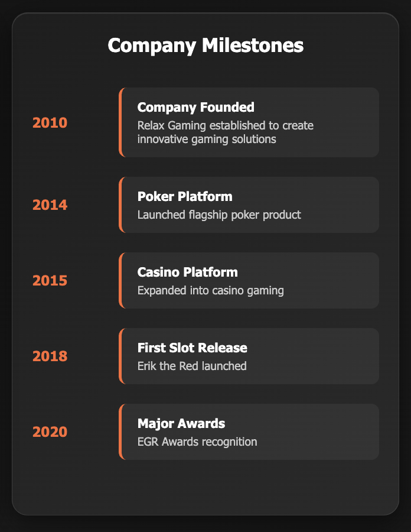Select the 2018 year label
This screenshot has height=532, width=411.
click(x=50, y=356)
